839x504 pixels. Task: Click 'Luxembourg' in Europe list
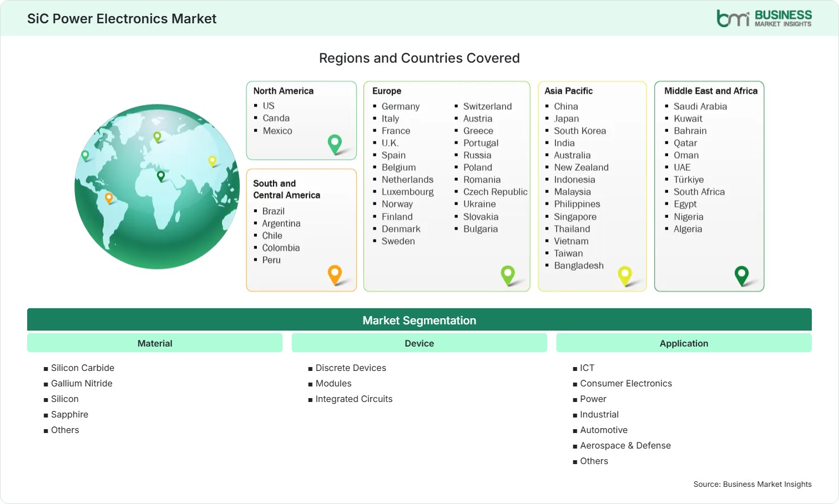[x=408, y=192]
